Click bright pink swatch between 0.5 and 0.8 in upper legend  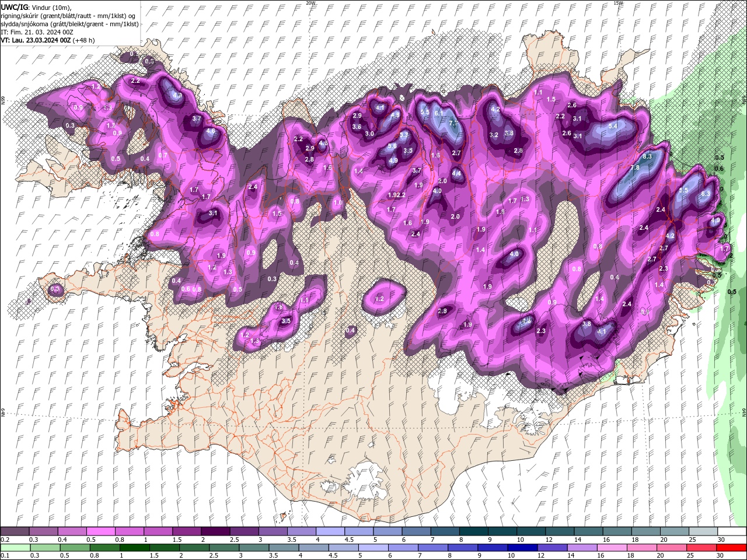pyautogui.click(x=100, y=531)
